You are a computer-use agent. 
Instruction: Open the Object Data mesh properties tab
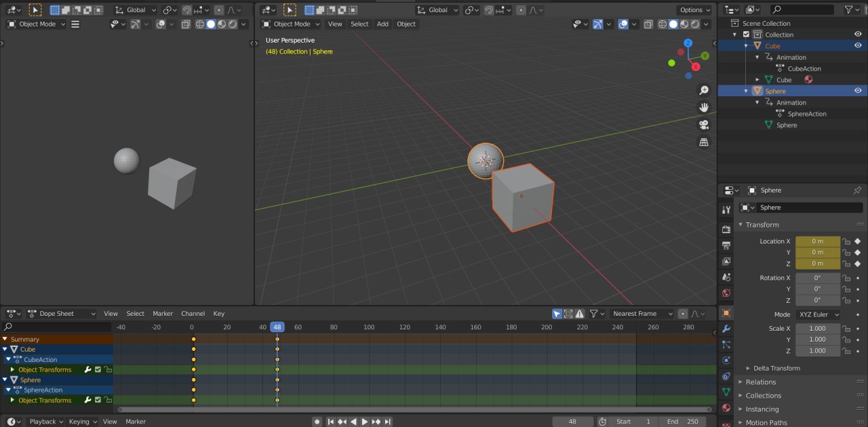pyautogui.click(x=726, y=392)
